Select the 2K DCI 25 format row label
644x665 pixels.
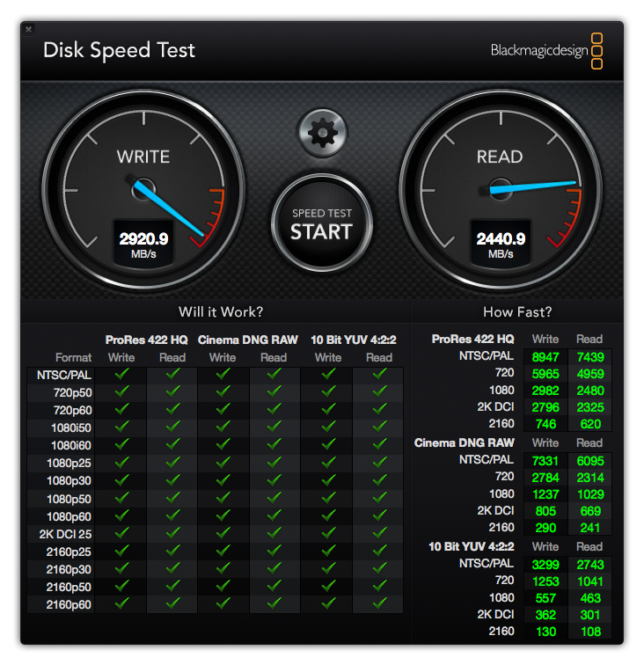point(65,535)
